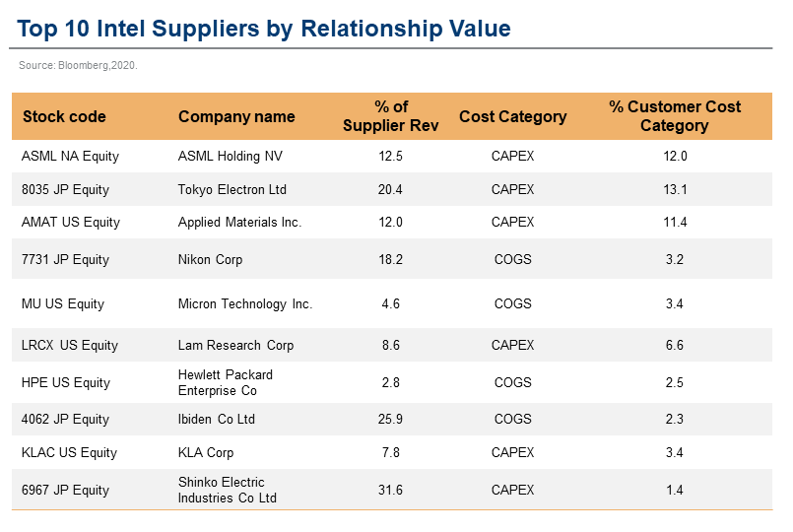Select the Stock code column header
Viewport: 793px width, 532px height.
click(x=64, y=116)
